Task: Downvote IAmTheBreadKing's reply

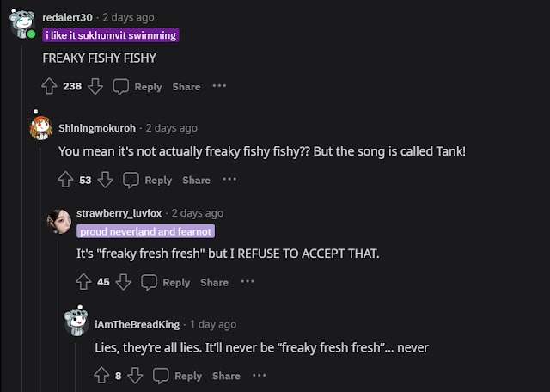Action: coord(136,376)
